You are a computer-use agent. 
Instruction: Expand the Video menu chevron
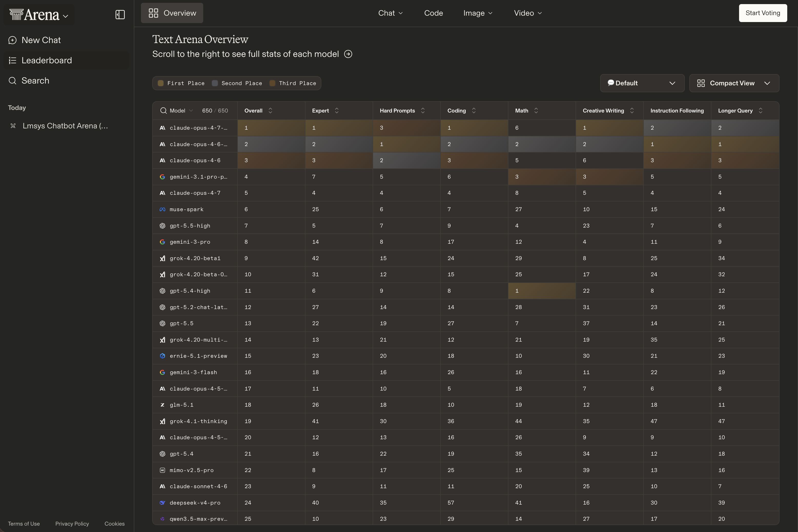coord(540,13)
